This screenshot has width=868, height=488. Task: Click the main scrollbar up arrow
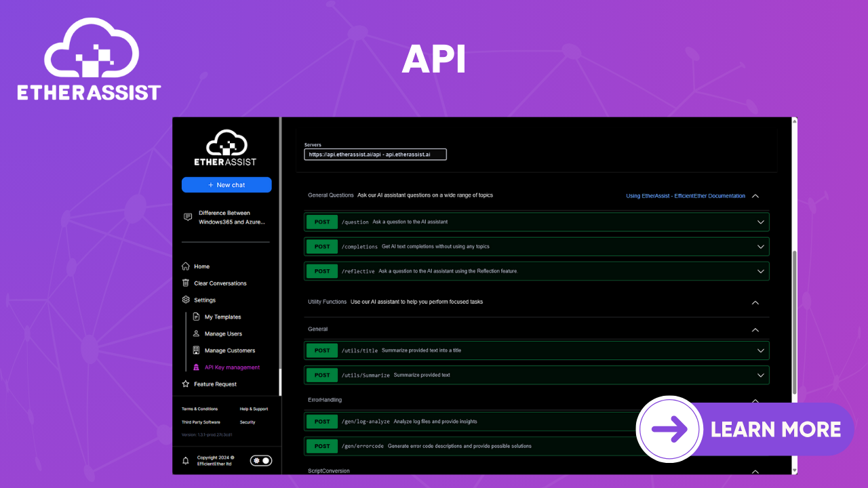coord(795,122)
